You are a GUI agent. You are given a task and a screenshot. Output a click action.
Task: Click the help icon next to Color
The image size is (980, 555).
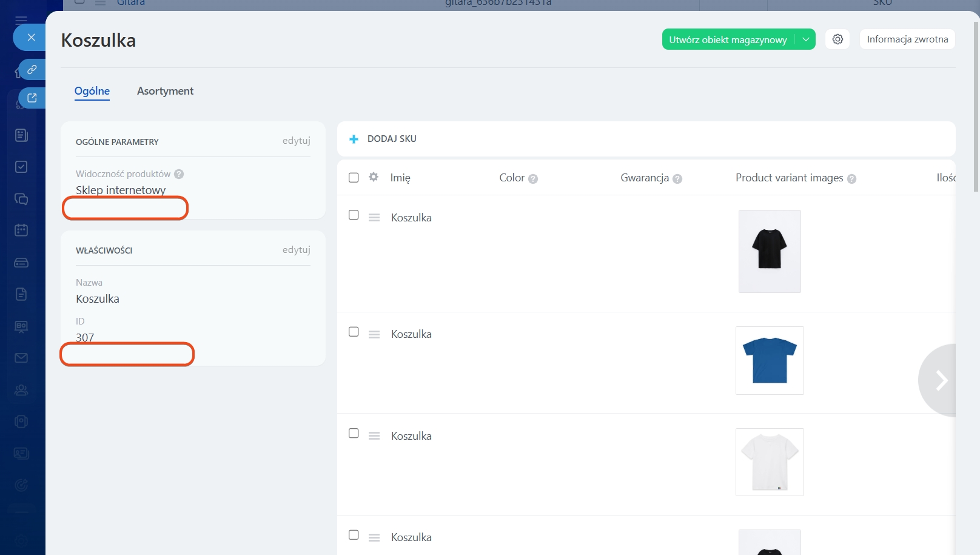click(533, 179)
